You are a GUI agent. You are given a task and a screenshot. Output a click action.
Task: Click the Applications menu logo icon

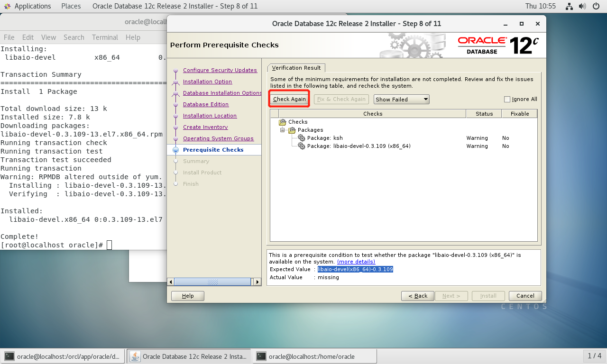7,6
